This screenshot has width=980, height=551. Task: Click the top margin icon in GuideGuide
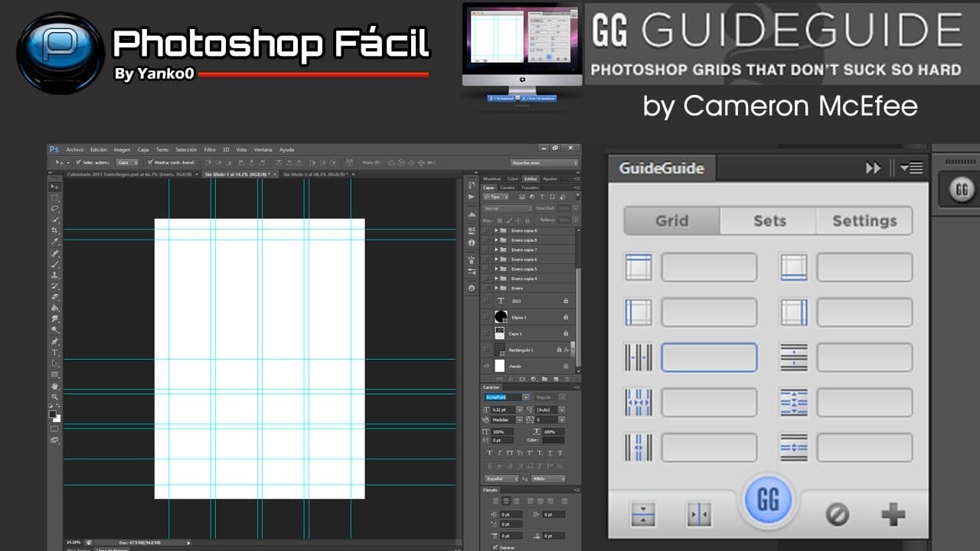click(638, 268)
